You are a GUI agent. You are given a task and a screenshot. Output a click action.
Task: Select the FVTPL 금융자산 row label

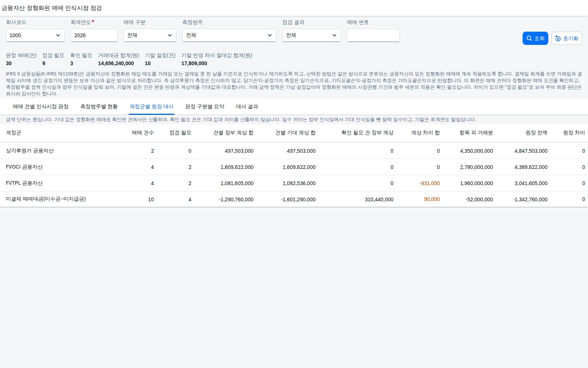tap(24, 183)
